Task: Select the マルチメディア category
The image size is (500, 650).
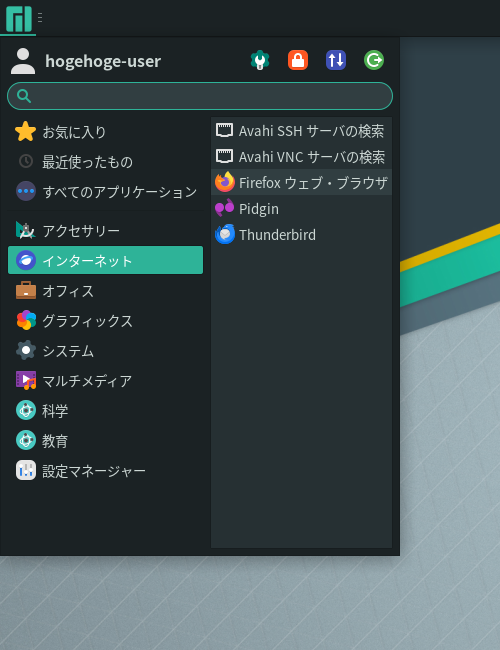Action: 105,381
